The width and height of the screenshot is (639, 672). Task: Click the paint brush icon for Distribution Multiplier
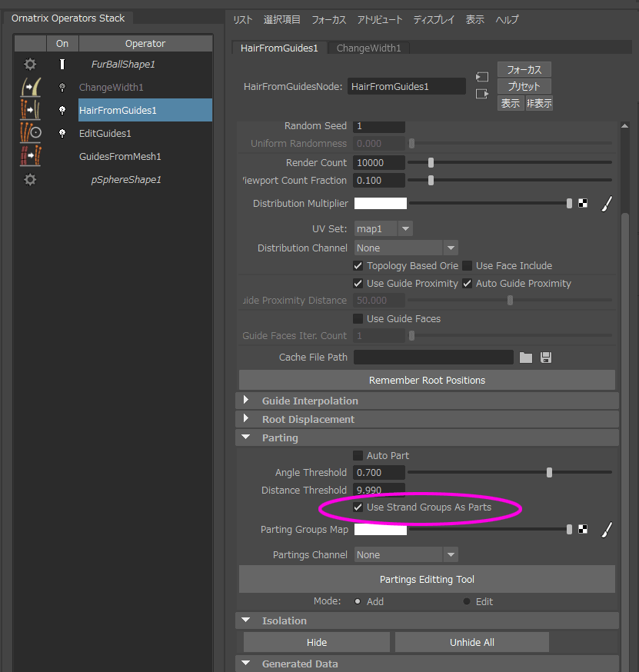(606, 204)
